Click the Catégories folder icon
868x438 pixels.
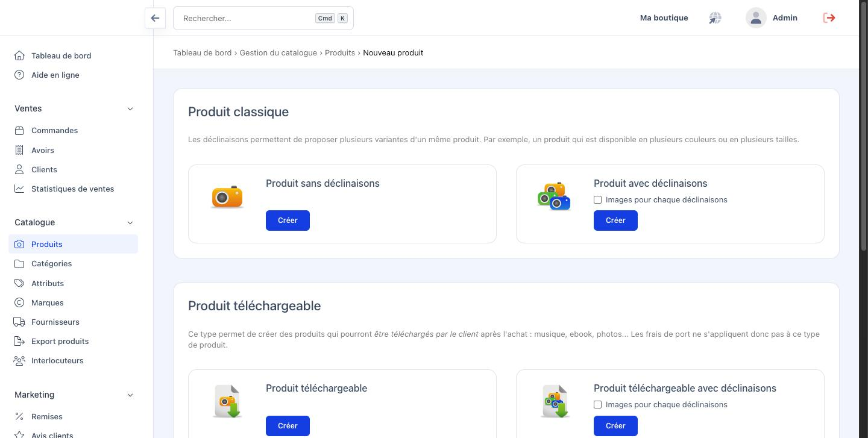coord(19,264)
